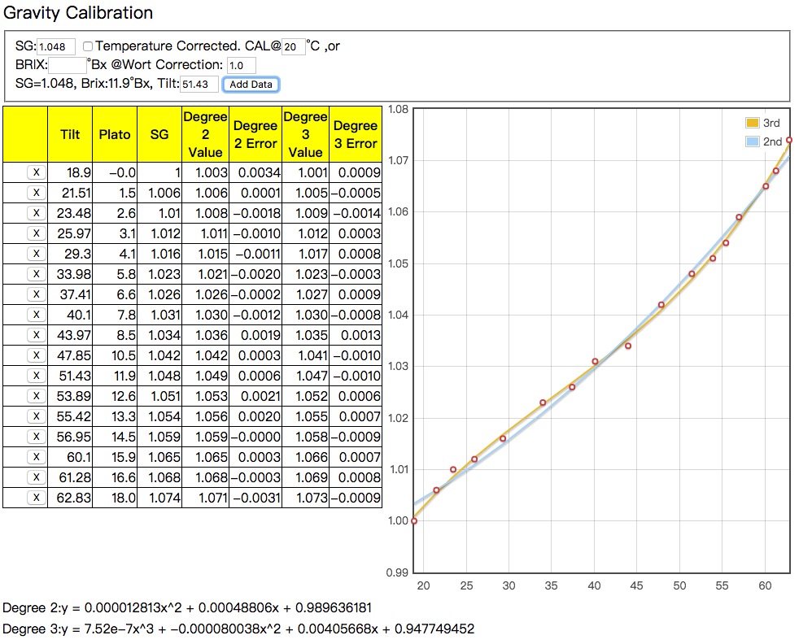Click the calibration temperature field

tap(293, 46)
